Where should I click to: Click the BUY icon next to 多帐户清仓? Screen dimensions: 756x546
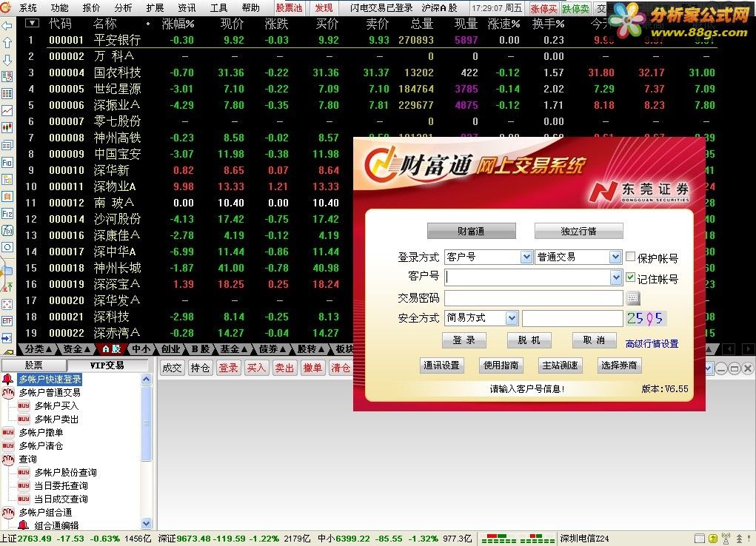click(8, 446)
